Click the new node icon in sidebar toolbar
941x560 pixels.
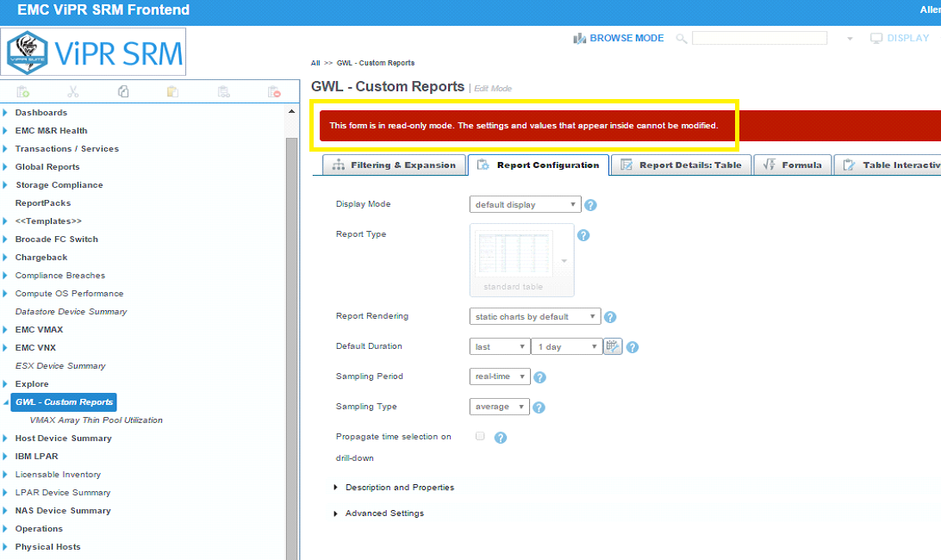tap(22, 92)
